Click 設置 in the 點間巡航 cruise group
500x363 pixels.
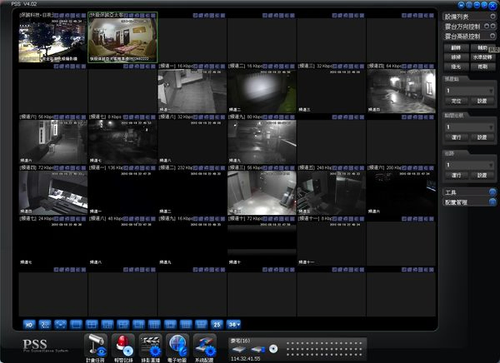pyautogui.click(x=482, y=137)
